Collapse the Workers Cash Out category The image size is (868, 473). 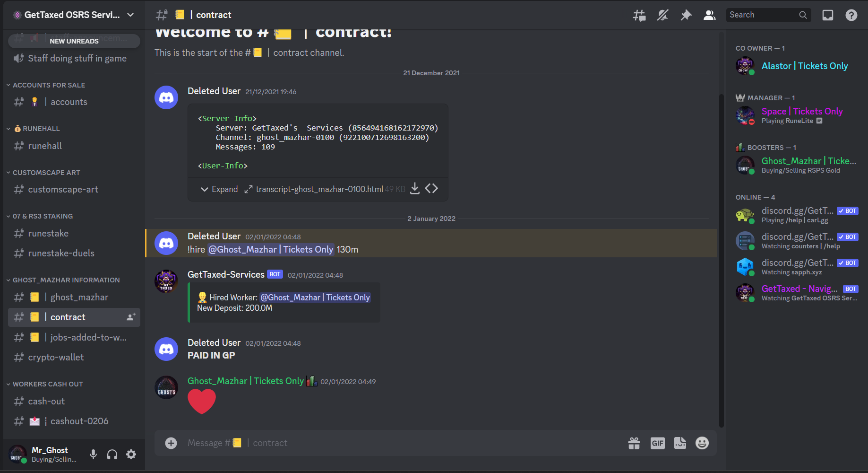[x=45, y=384]
